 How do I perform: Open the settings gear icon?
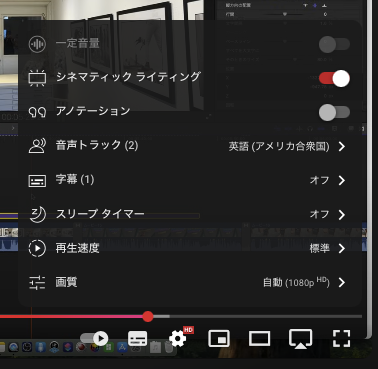pyautogui.click(x=177, y=339)
